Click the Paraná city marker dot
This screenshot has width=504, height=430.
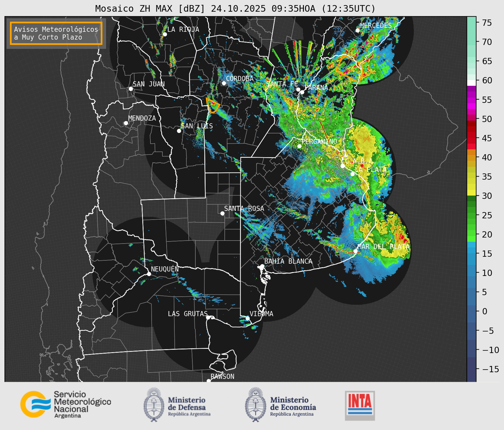pos(302,92)
